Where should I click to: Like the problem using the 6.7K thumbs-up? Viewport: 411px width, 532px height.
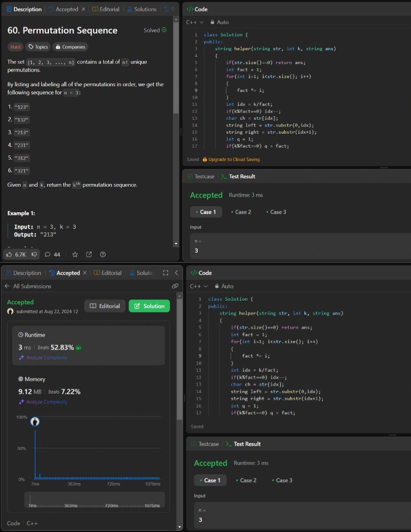click(16, 255)
